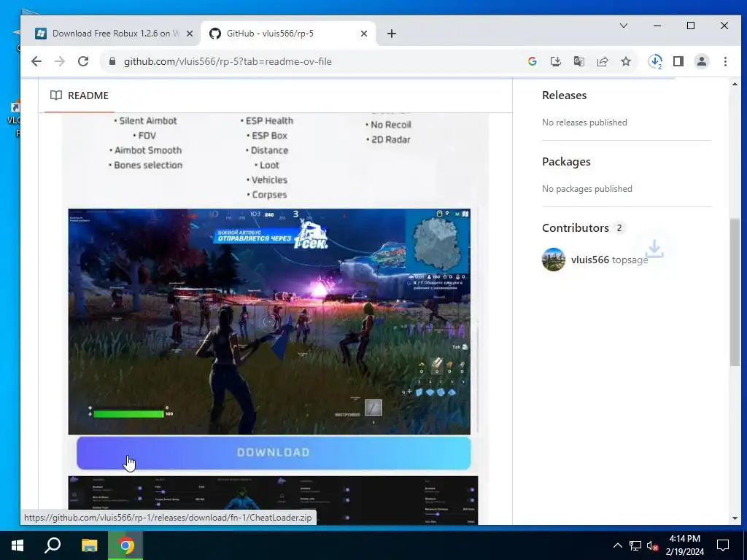Click vluis566 avatar image
The height and width of the screenshot is (560, 747).
click(554, 260)
